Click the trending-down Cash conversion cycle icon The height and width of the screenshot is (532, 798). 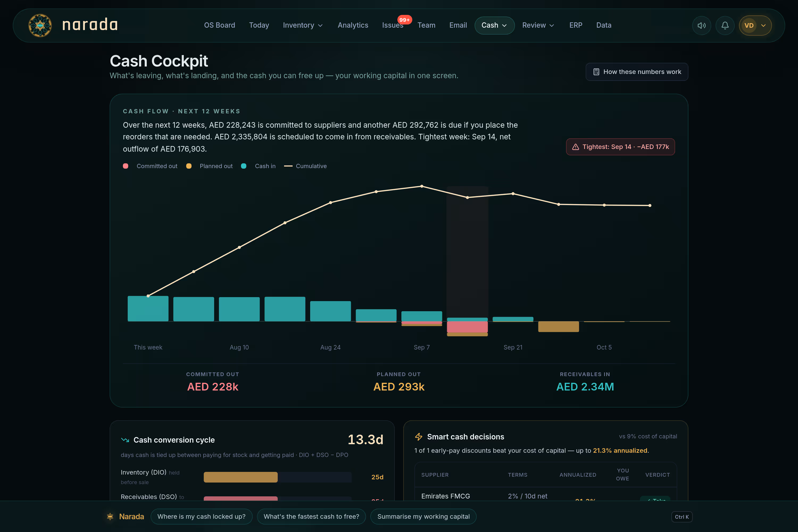(125, 440)
